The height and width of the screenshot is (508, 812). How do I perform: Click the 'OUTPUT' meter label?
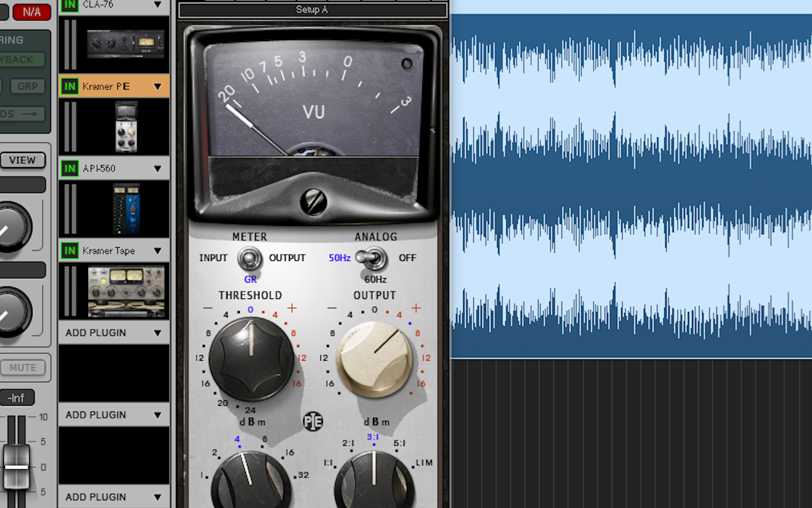pos(287,258)
